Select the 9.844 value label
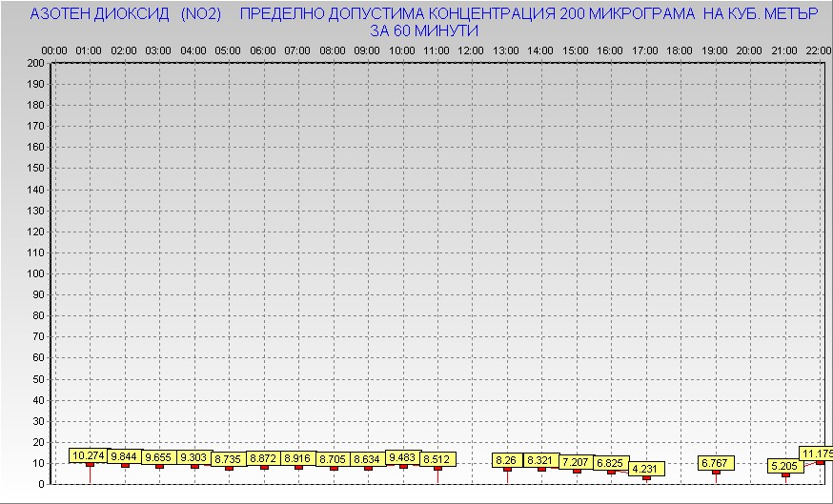833x504 pixels. pos(125,456)
